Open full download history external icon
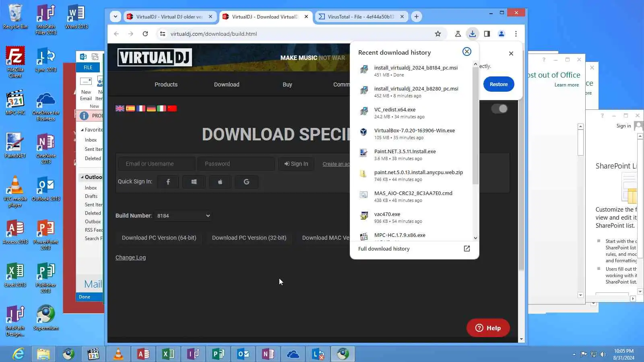This screenshot has width=644, height=362. 467,249
